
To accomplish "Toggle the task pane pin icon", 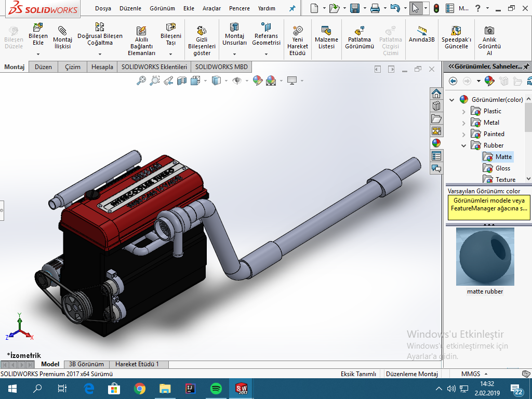I will (526, 66).
